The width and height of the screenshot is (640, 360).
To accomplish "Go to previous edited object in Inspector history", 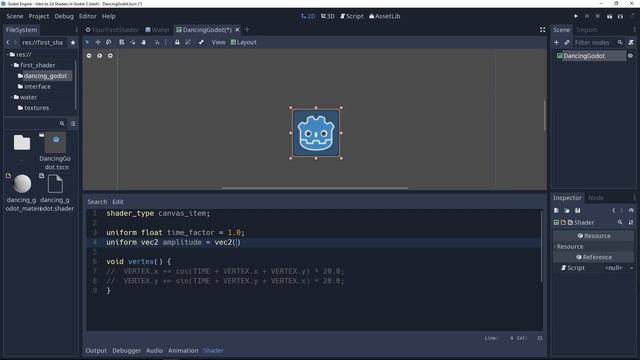I will (x=613, y=211).
